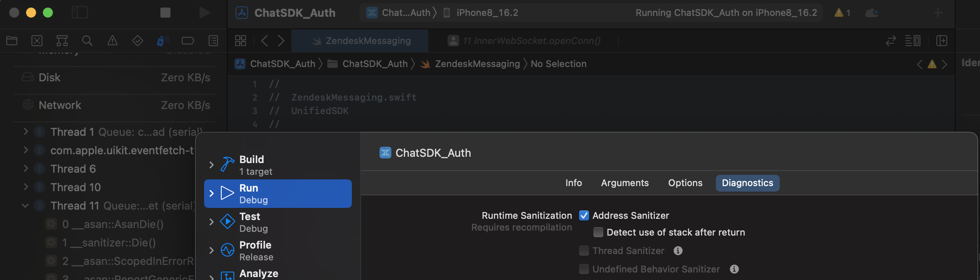This screenshot has width=980, height=280.
Task: Select the Debug navigator icon
Action: [162, 41]
